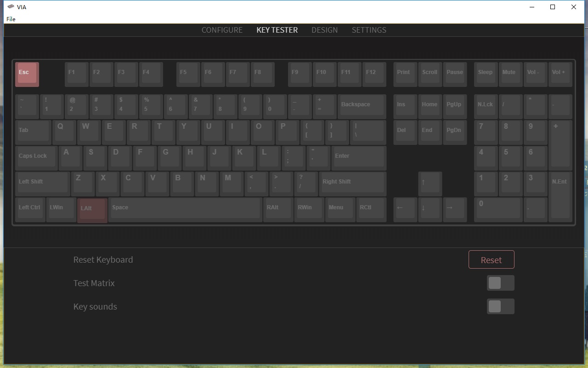The image size is (588, 368).
Task: Select the Enter key in the main block
Action: click(x=359, y=158)
